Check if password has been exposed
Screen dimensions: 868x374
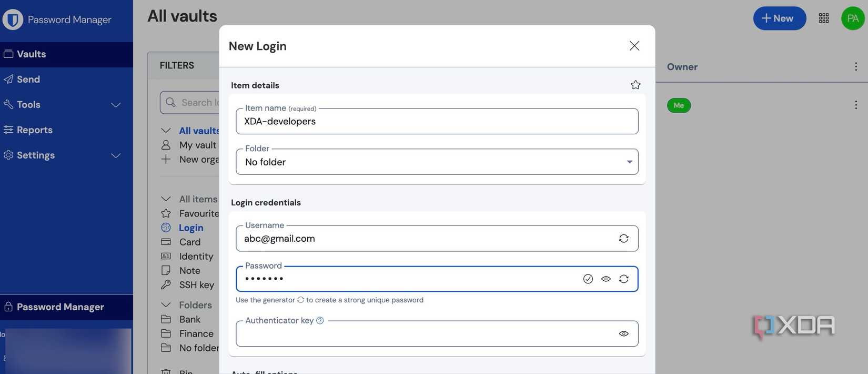[588, 279]
